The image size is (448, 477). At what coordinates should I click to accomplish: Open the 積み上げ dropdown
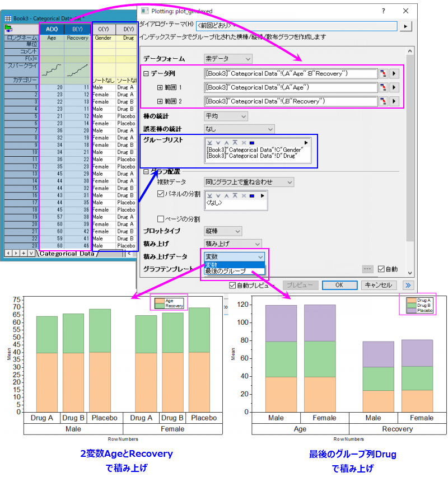pos(233,244)
